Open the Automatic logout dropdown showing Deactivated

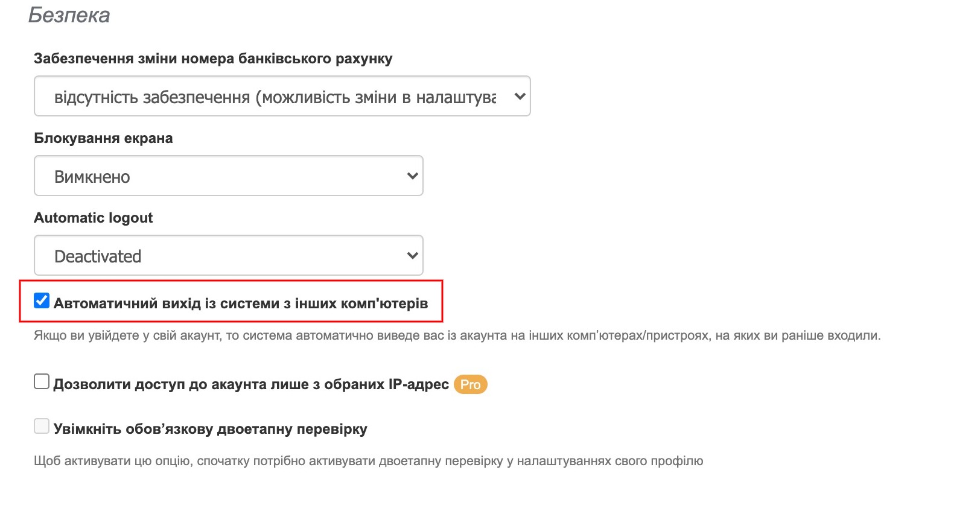point(228,255)
